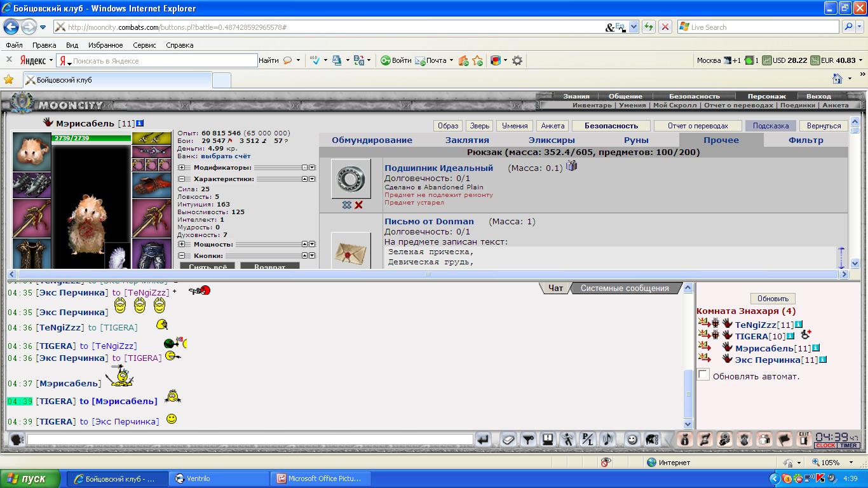Click the Зверь button

point(480,126)
